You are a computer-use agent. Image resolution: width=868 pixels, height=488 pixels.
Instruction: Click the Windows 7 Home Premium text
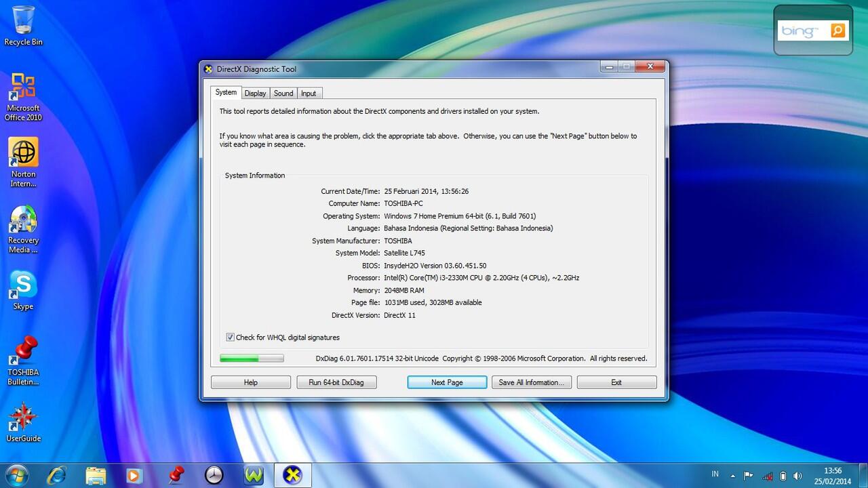point(460,216)
